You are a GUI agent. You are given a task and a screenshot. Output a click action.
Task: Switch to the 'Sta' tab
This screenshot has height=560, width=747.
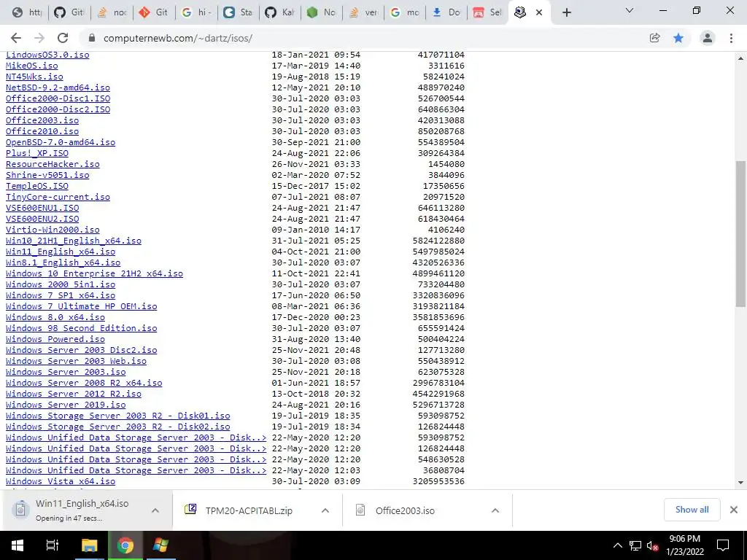[x=239, y=12]
